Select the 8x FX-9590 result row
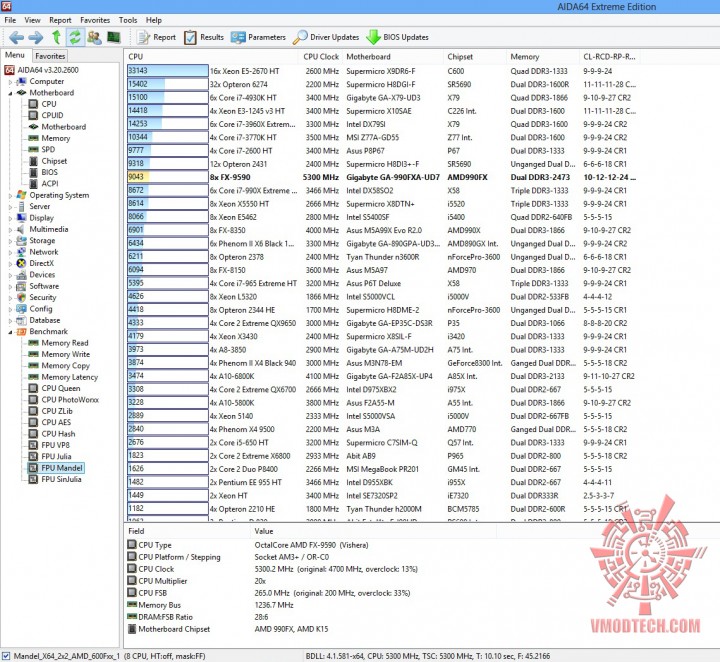This screenshot has height=662, width=720. [x=381, y=177]
